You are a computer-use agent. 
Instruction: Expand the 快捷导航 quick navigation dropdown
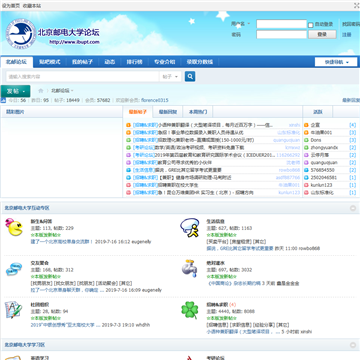click(336, 62)
